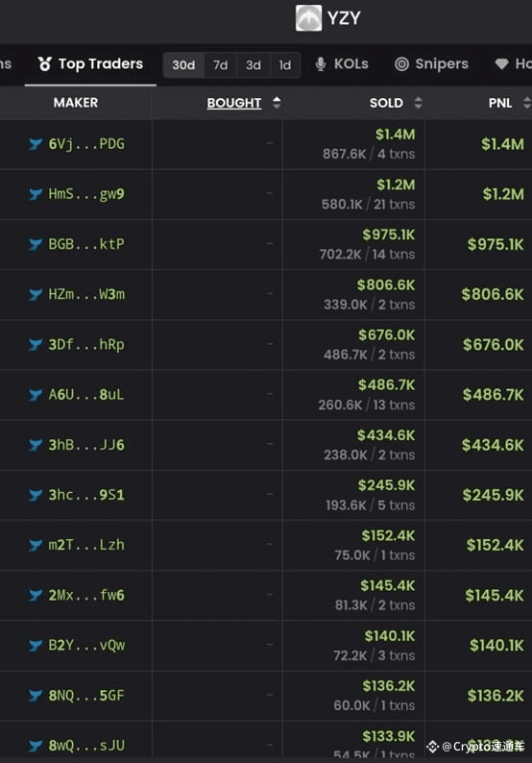Click the whale icon beside B2Y...vQw
The height and width of the screenshot is (763, 532).
pos(36,646)
